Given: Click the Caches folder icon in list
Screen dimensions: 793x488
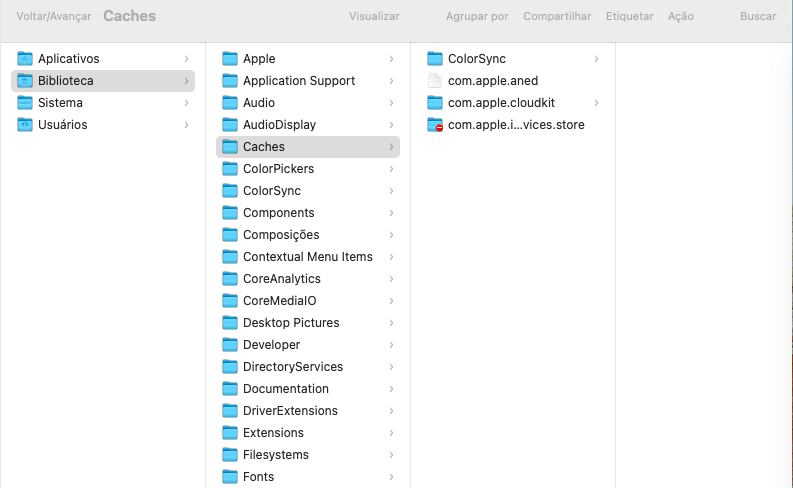Looking at the screenshot, I should click(230, 147).
